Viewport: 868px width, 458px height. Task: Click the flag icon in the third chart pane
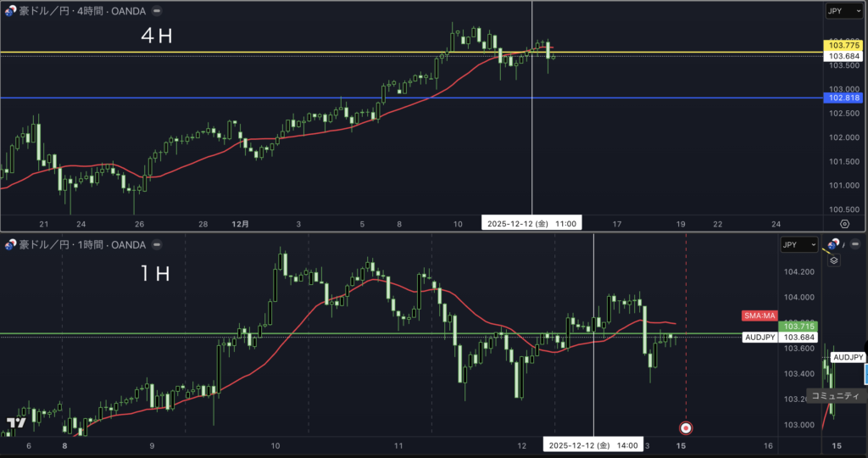pos(831,244)
